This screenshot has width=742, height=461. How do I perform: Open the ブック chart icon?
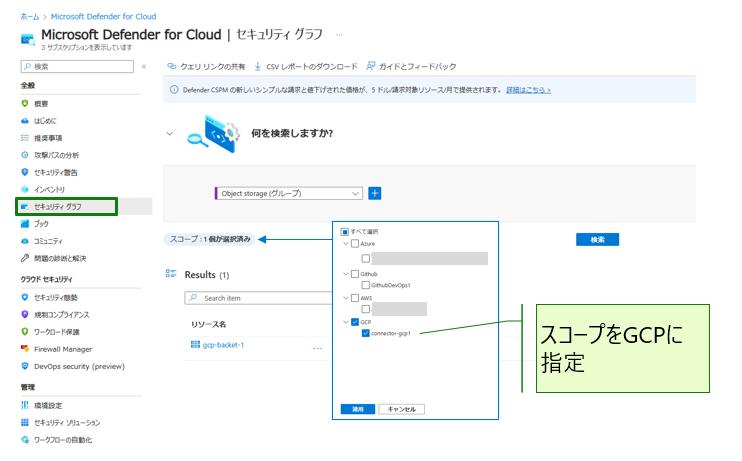25,223
